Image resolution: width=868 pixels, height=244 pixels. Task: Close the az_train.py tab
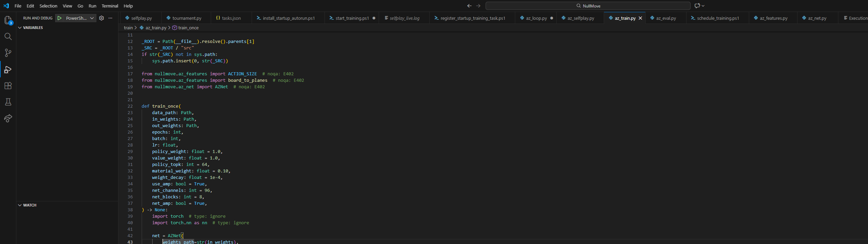(x=640, y=18)
